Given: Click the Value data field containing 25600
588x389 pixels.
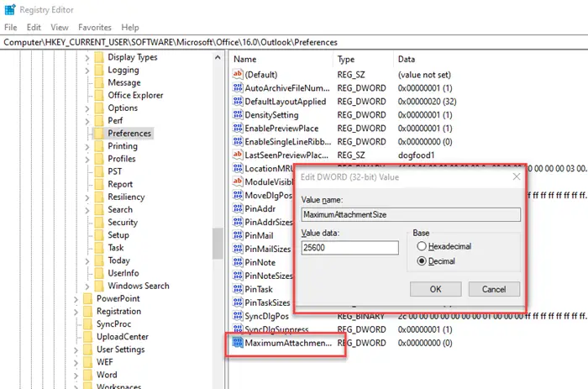Looking at the screenshot, I should pyautogui.click(x=349, y=248).
